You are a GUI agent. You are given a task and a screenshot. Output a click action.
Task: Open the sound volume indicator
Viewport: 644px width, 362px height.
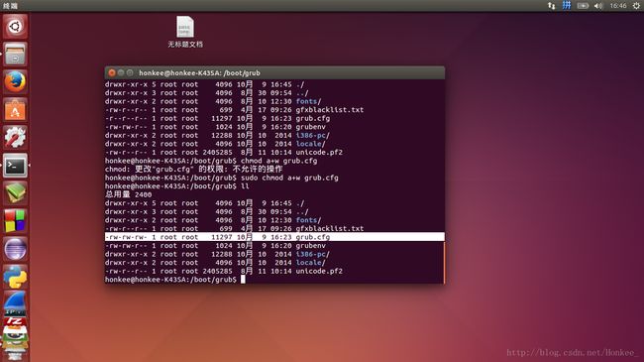coord(598,6)
